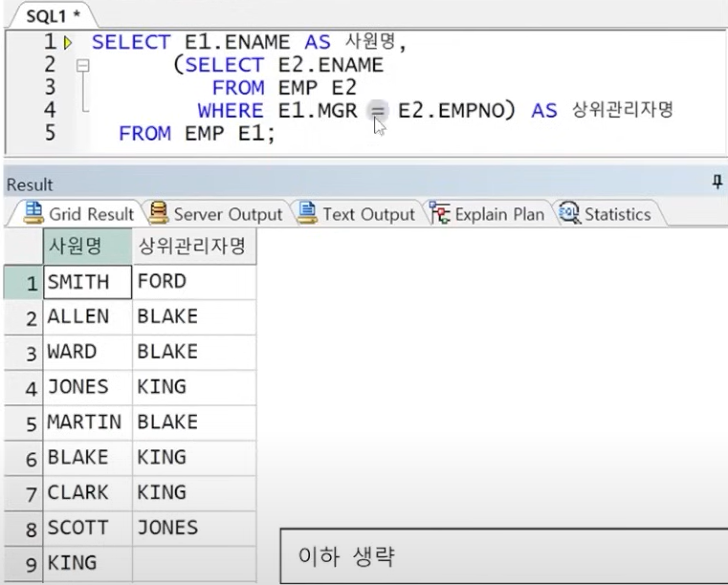Select BLAKE employee cell in row 6
The height and width of the screenshot is (585, 728).
coord(88,458)
